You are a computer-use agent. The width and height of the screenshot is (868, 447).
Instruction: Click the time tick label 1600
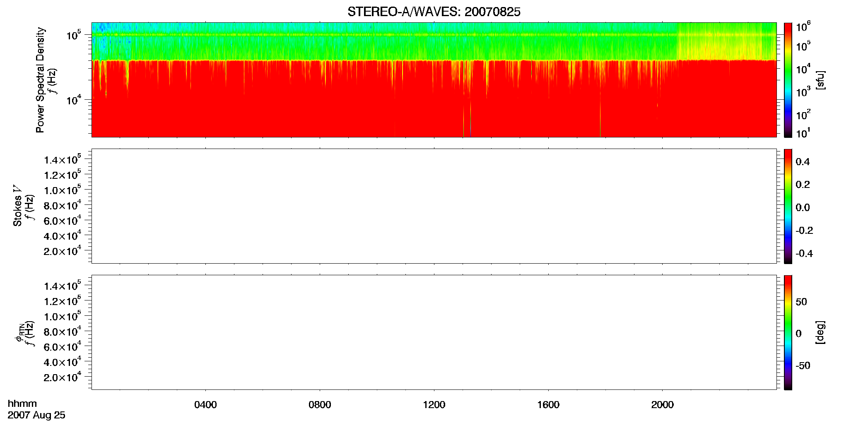tap(548, 405)
